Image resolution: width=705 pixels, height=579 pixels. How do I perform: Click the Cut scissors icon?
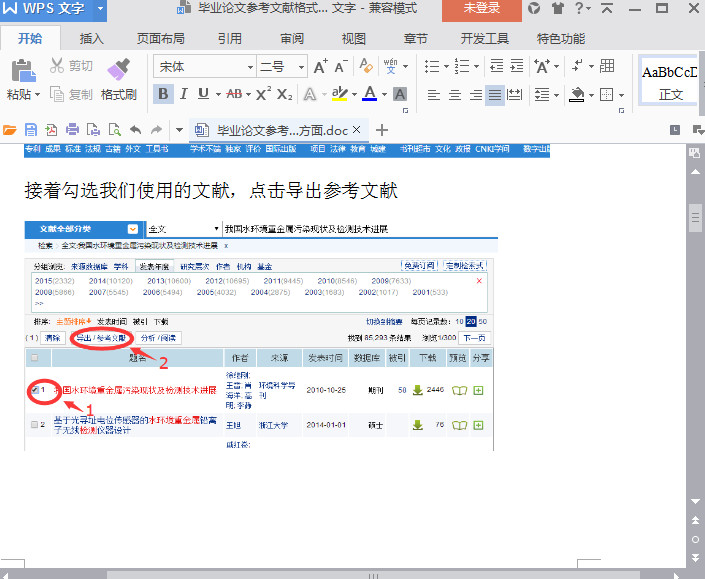(x=57, y=66)
